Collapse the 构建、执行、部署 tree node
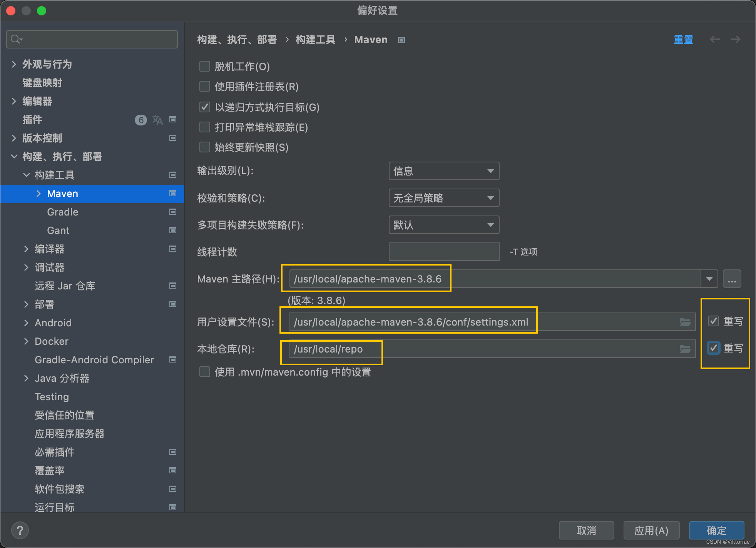This screenshot has width=756, height=548. 14,156
